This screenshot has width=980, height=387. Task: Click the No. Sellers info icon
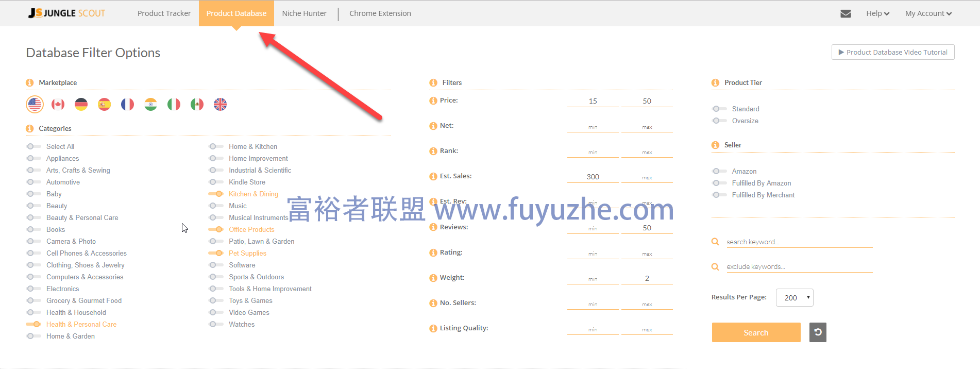click(x=433, y=303)
